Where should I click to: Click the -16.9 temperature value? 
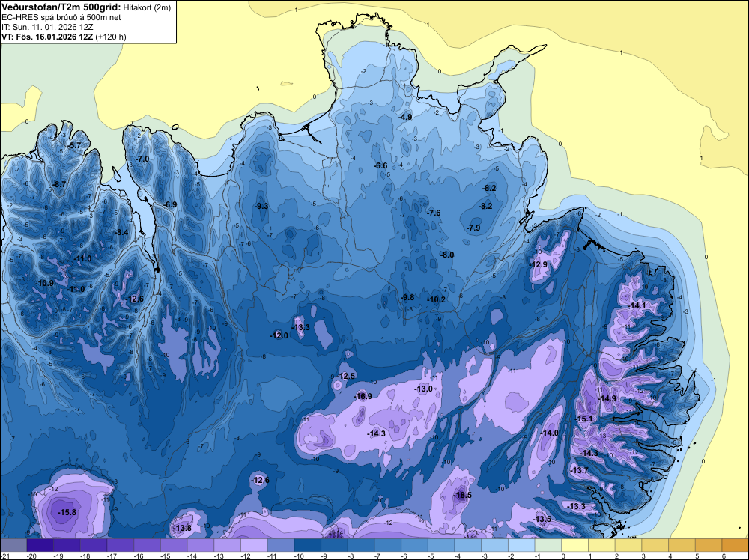[363, 396]
